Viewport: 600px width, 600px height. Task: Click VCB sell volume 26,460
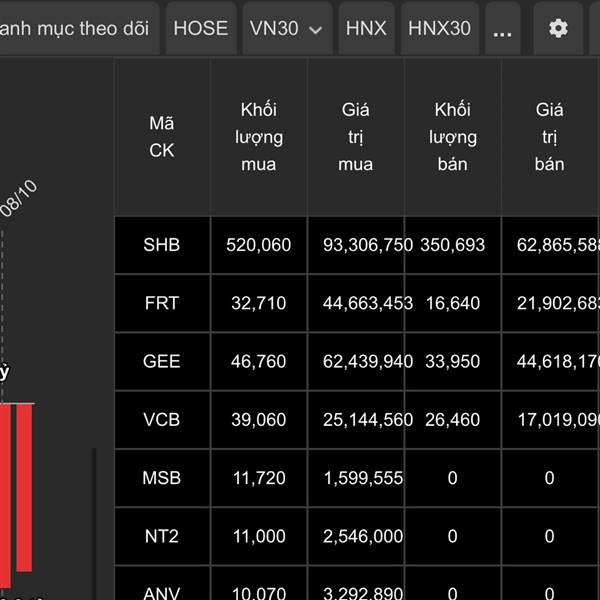[x=453, y=420]
